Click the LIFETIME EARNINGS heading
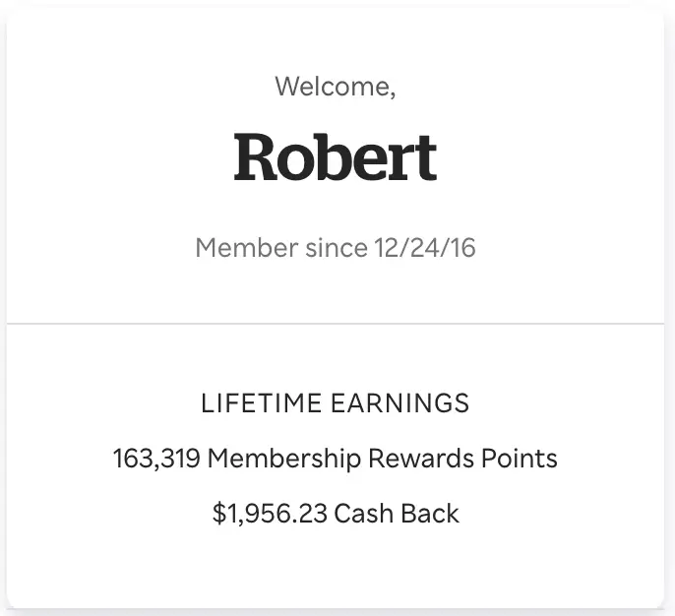This screenshot has height=616, width=675. 336,403
